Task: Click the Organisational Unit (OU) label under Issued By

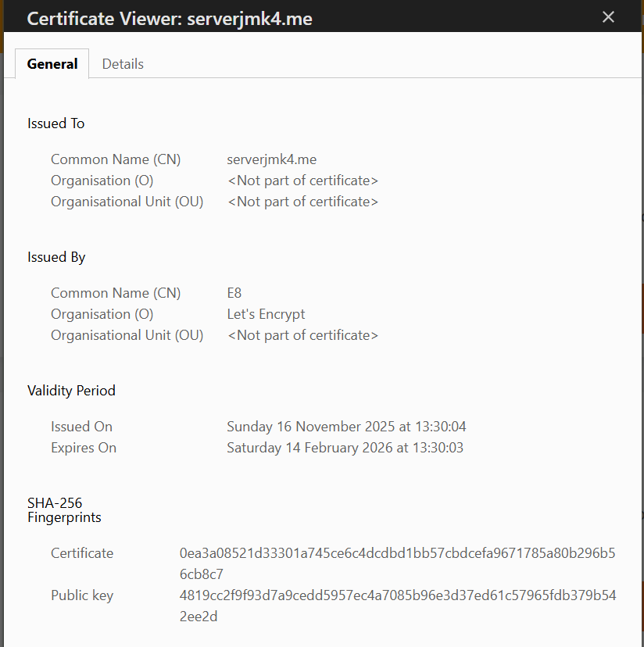Action: tap(127, 334)
